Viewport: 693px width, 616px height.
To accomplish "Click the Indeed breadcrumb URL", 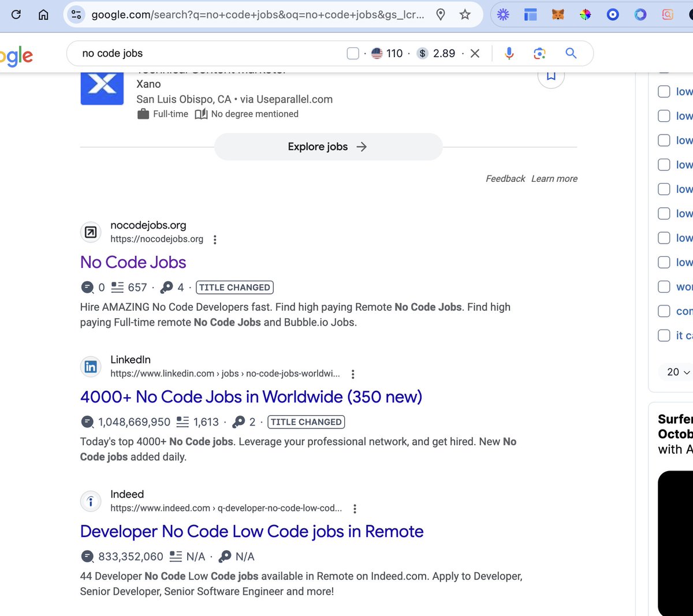I will [226, 508].
